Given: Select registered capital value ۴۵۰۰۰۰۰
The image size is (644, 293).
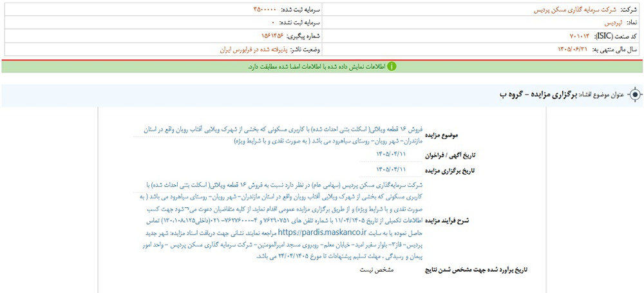Looking at the screenshot, I should 265,10.
